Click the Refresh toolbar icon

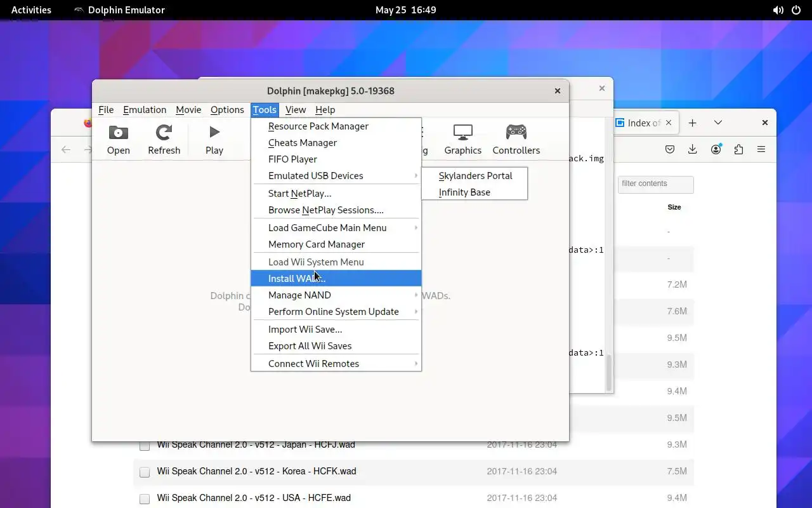pyautogui.click(x=164, y=140)
